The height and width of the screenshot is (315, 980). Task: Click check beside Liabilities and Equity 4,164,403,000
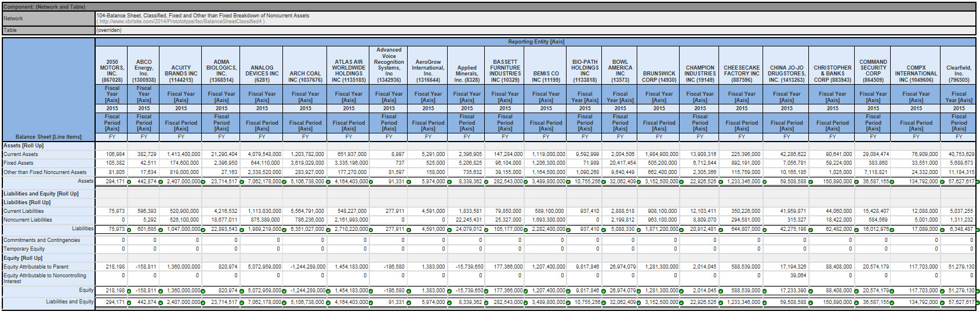(x=370, y=303)
